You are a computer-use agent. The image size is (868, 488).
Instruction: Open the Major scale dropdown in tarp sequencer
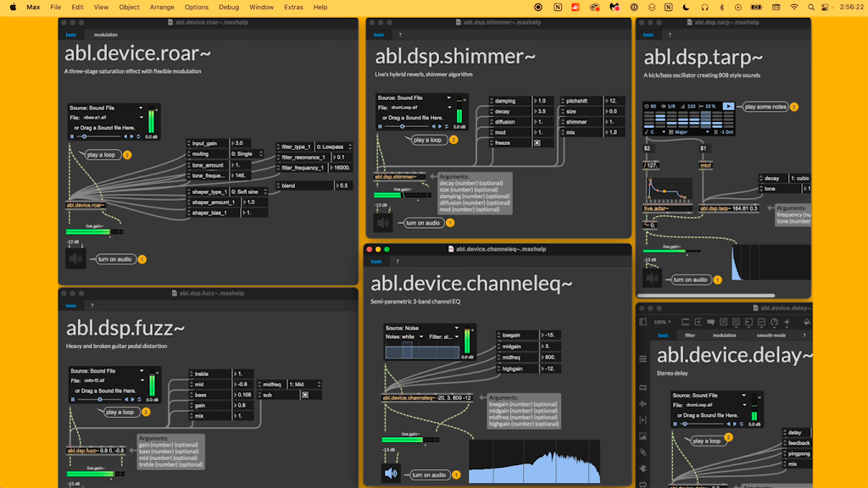(x=690, y=131)
